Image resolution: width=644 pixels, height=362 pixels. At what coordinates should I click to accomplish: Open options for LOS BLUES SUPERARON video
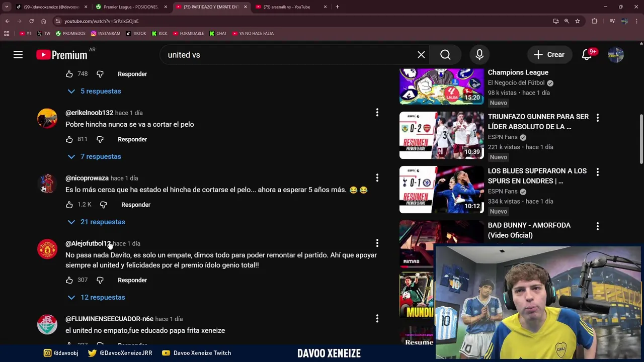click(597, 172)
